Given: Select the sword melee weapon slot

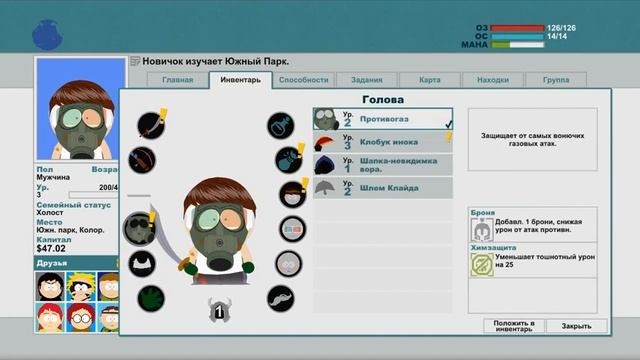Looking at the screenshot, I should tap(151, 125).
